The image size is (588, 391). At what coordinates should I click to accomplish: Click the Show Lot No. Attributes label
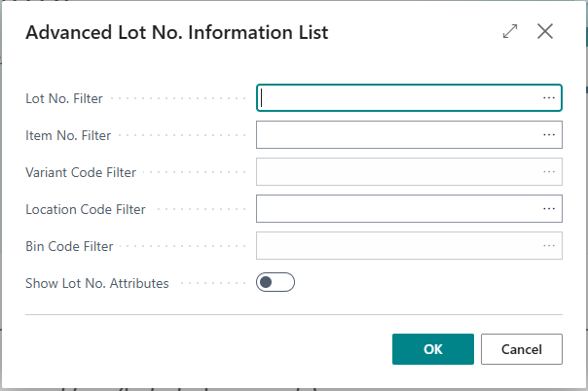pyautogui.click(x=97, y=284)
